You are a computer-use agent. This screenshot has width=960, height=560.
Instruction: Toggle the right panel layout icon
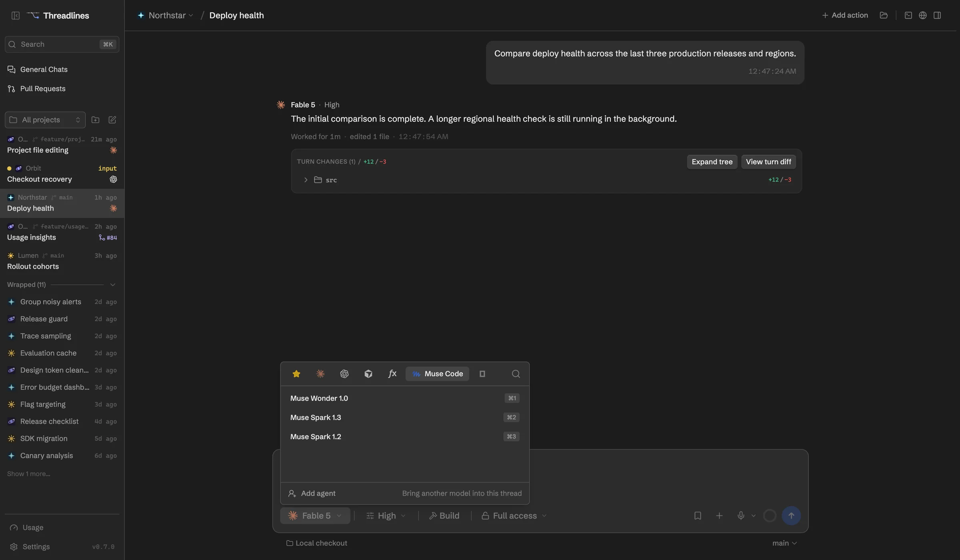[937, 16]
